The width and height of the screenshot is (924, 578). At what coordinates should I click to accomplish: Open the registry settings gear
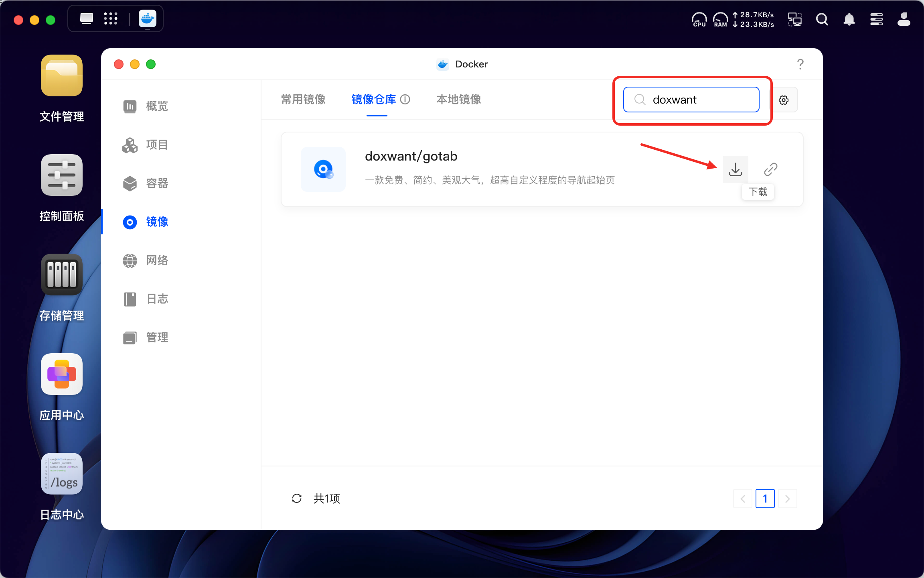[784, 100]
